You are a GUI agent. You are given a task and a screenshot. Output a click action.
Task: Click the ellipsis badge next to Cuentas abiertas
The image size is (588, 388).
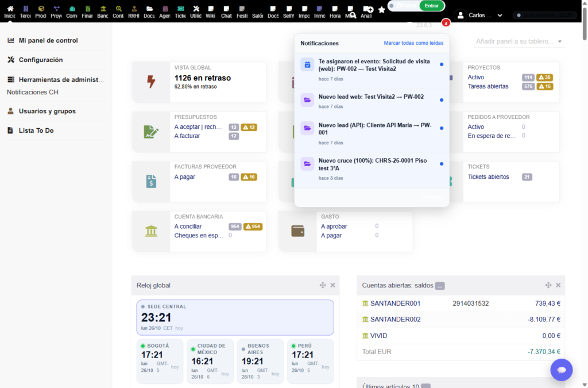click(x=440, y=286)
